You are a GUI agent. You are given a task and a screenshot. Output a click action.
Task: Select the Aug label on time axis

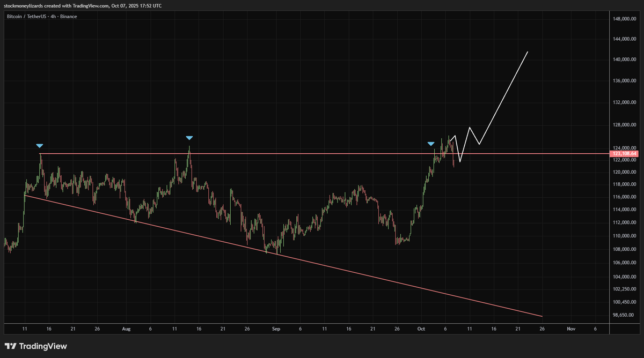click(126, 328)
